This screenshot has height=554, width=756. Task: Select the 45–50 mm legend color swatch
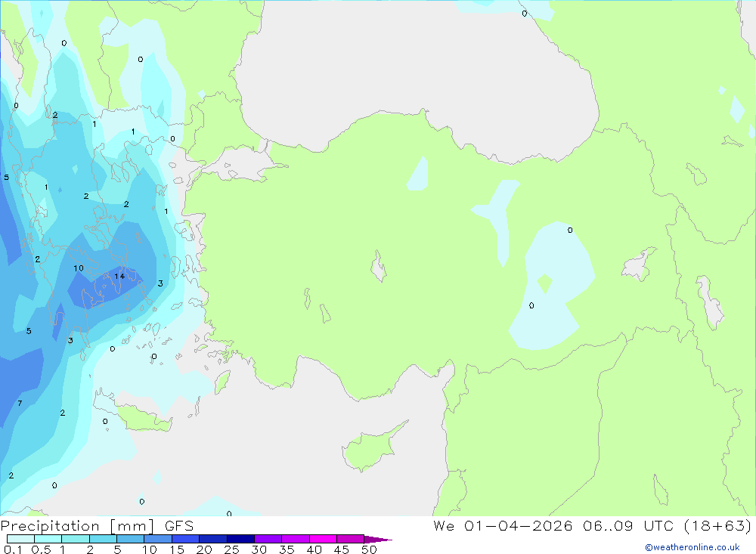pos(351,539)
